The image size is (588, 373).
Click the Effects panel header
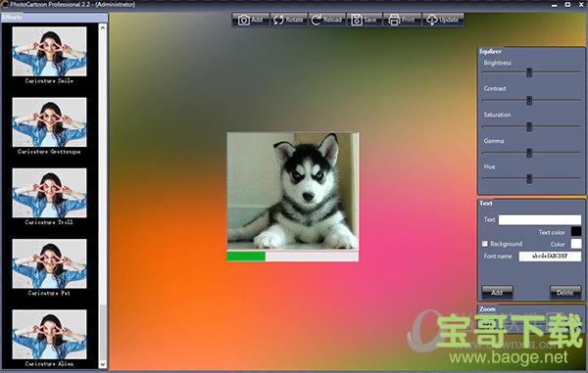point(54,18)
